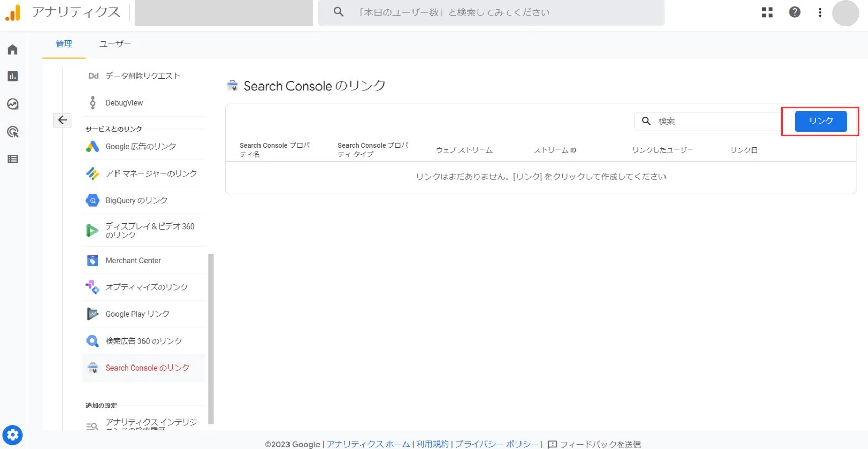Screen dimensions: 868x449
Task: Open the Reports bar-chart icon
Action: pos(13,76)
